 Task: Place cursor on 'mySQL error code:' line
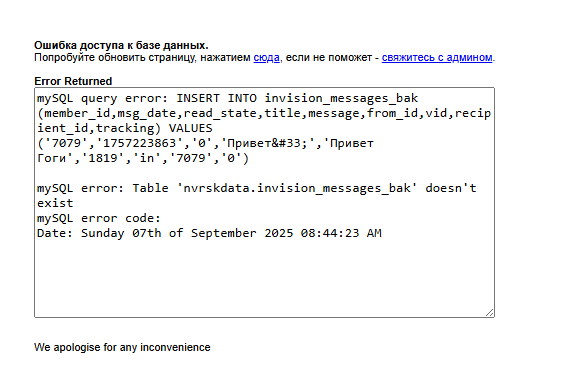(99, 218)
